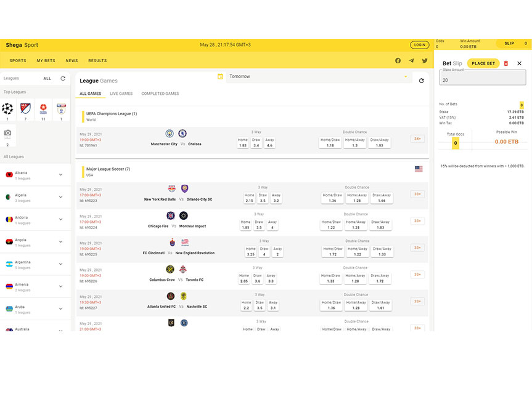
Task: Click the Montreal Impact team crest
Action: [x=183, y=216]
